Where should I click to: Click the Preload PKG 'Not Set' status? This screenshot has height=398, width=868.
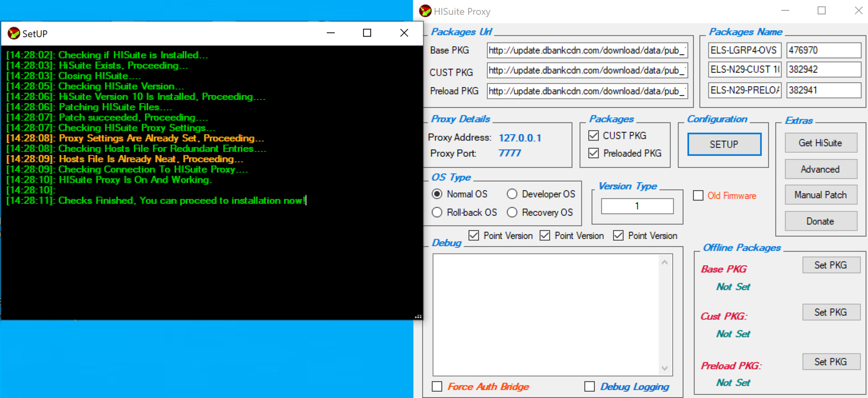click(733, 383)
